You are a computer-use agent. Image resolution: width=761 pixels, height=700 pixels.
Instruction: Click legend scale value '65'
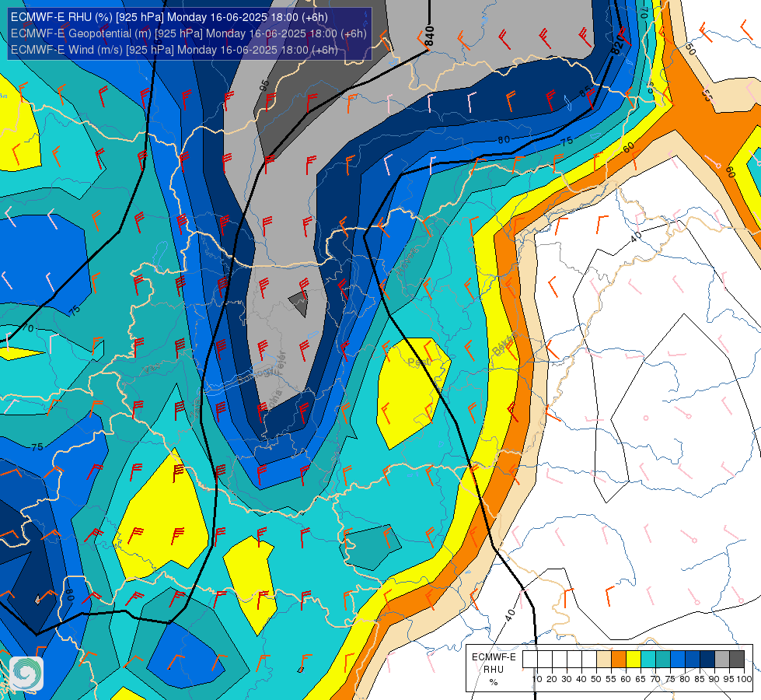click(641, 679)
